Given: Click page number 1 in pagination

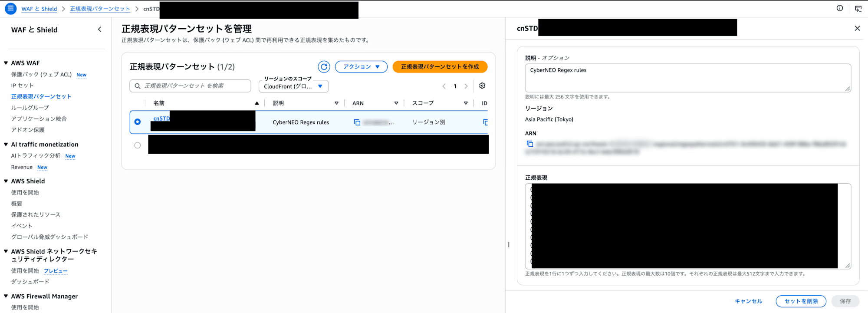Looking at the screenshot, I should 455,86.
